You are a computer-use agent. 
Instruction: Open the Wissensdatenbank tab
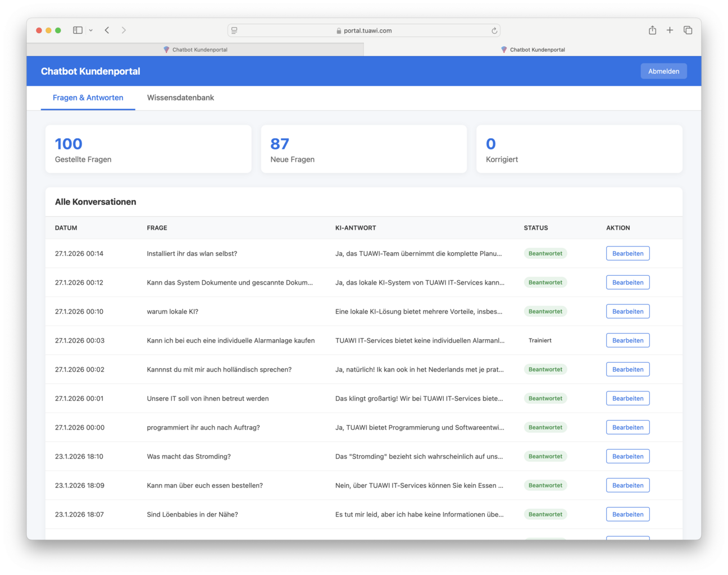(x=180, y=98)
